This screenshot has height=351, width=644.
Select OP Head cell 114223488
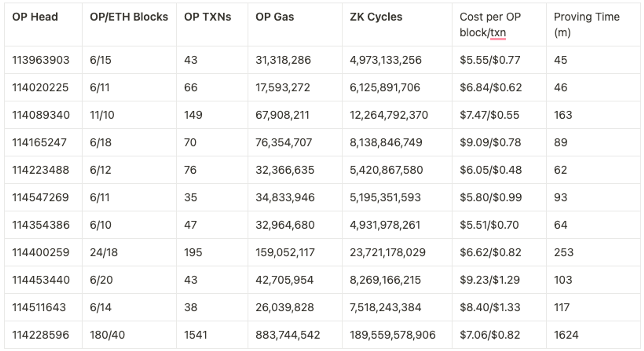coord(41,170)
